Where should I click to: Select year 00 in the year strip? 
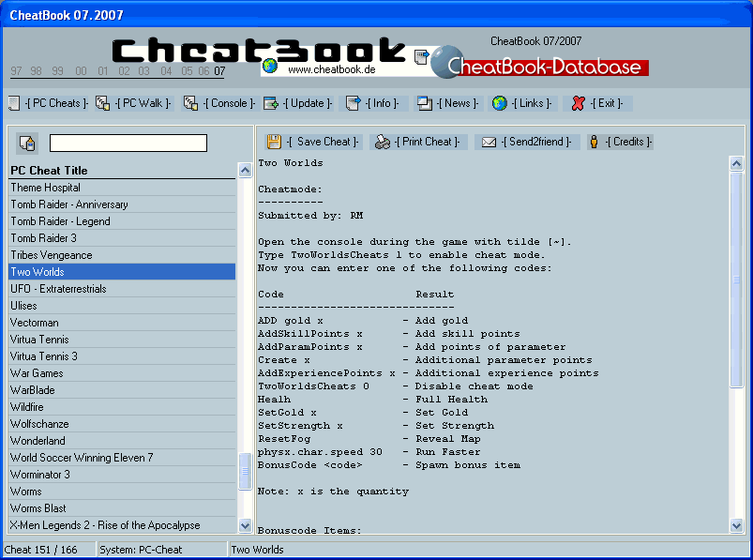pos(82,71)
